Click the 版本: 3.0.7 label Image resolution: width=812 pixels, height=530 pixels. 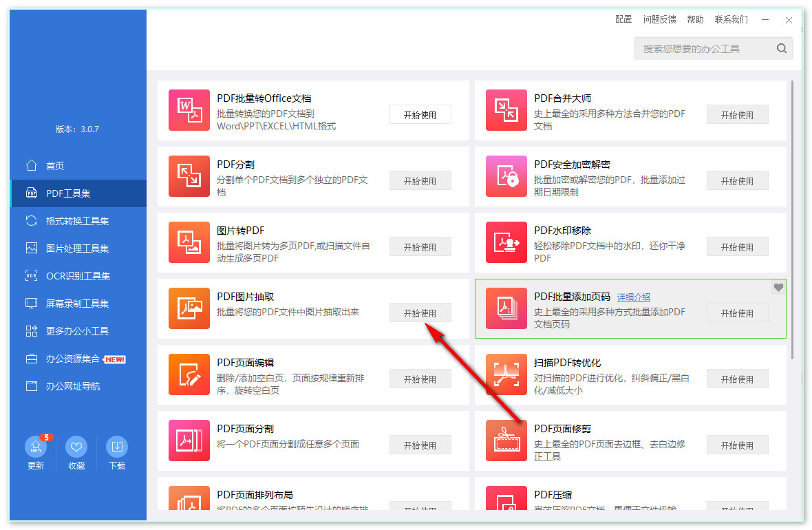[x=77, y=129]
